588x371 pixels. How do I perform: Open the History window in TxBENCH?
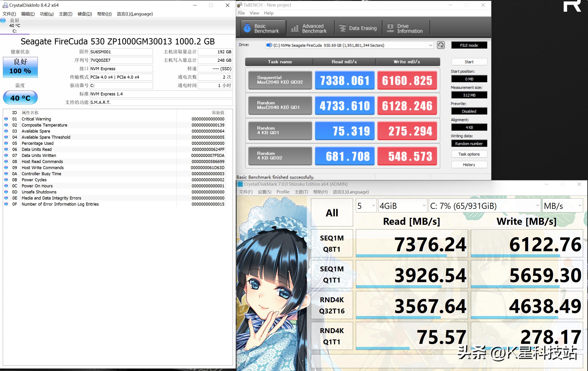469,164
